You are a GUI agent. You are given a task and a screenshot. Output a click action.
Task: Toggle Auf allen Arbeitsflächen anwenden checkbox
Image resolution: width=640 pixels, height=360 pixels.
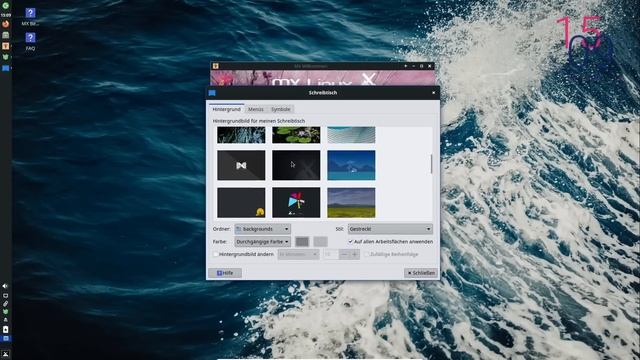(350, 241)
